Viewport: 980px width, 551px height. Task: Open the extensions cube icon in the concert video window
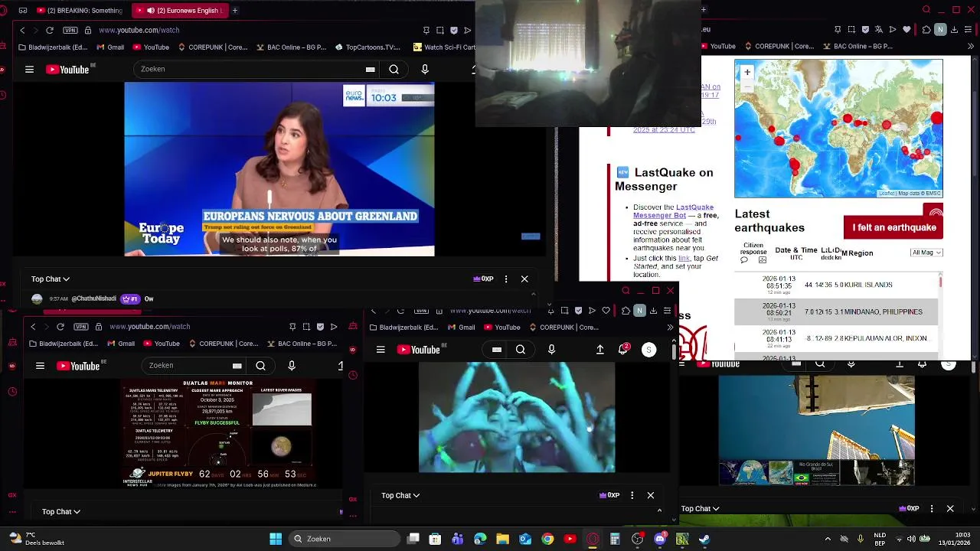(626, 310)
